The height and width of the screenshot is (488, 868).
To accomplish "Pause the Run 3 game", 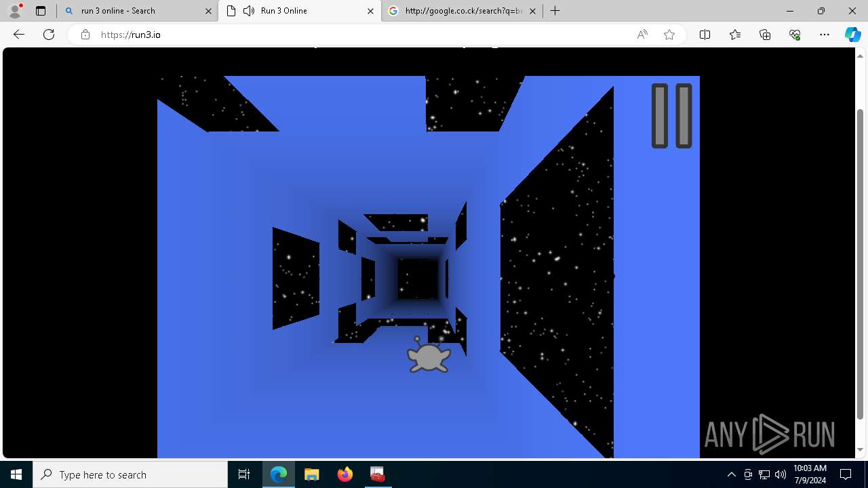I will [x=671, y=116].
